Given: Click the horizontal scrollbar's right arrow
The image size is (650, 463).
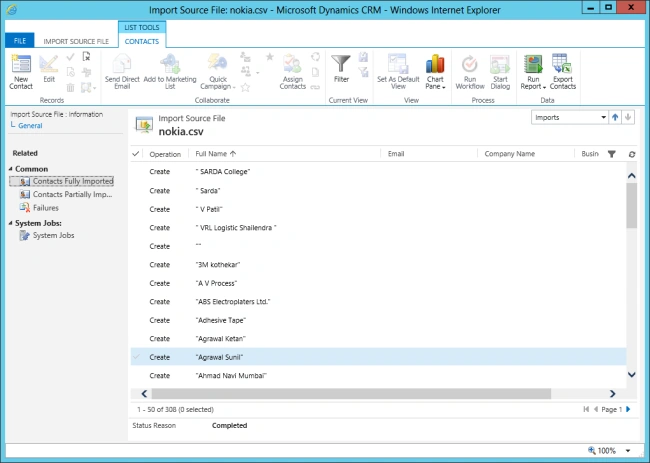Looking at the screenshot, I should 612,393.
